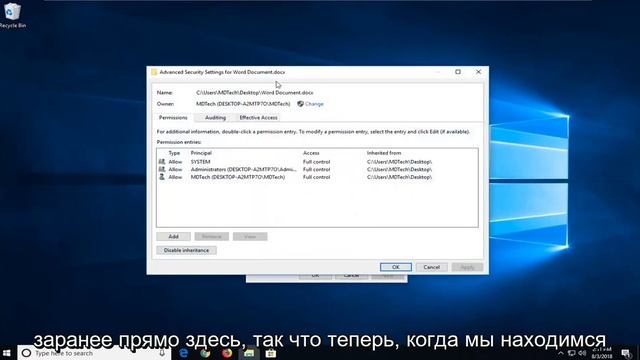Open the network icon in the system tray
This screenshot has width=640, height=360.
[571, 353]
